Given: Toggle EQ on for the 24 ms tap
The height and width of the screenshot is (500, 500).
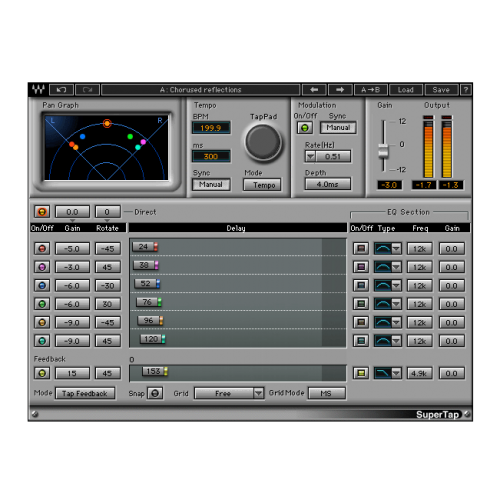Looking at the screenshot, I should tap(361, 249).
